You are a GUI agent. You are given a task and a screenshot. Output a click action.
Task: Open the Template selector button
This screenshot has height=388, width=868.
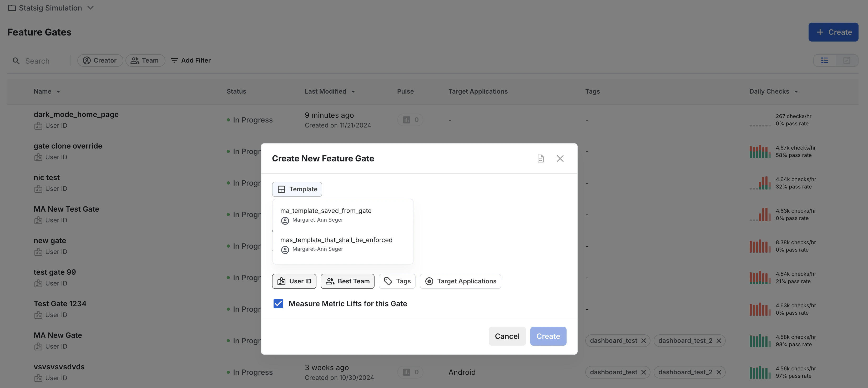tap(297, 189)
